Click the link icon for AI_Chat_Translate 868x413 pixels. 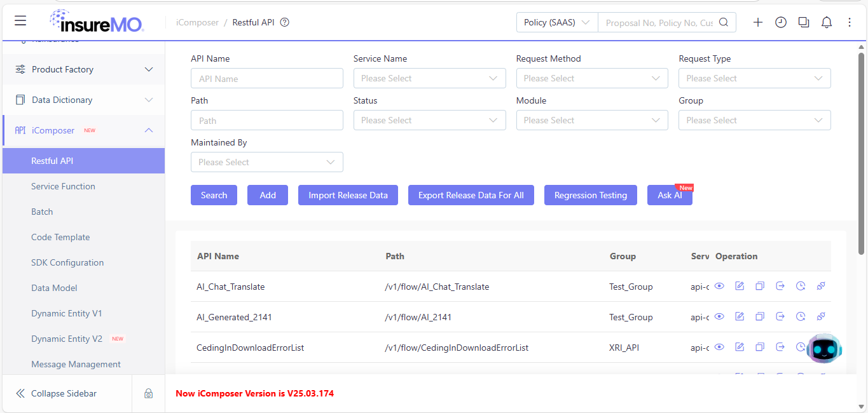click(x=821, y=286)
